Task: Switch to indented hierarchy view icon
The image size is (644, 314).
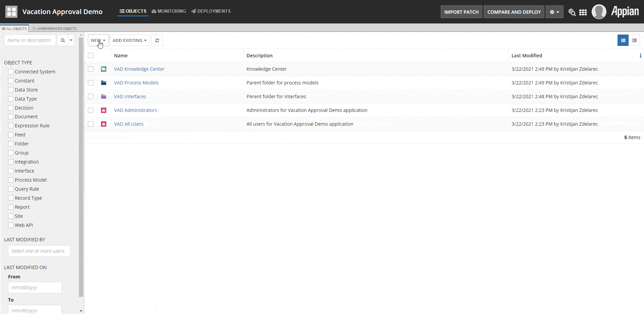Action: 634,40
